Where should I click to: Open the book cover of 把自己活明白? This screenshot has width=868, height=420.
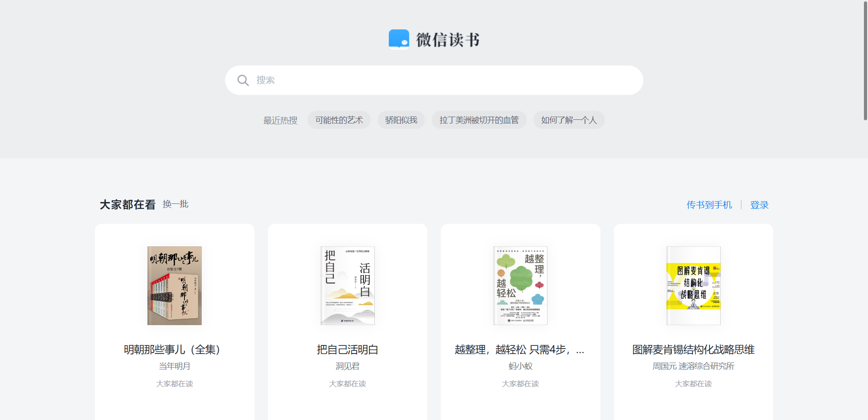pyautogui.click(x=347, y=285)
